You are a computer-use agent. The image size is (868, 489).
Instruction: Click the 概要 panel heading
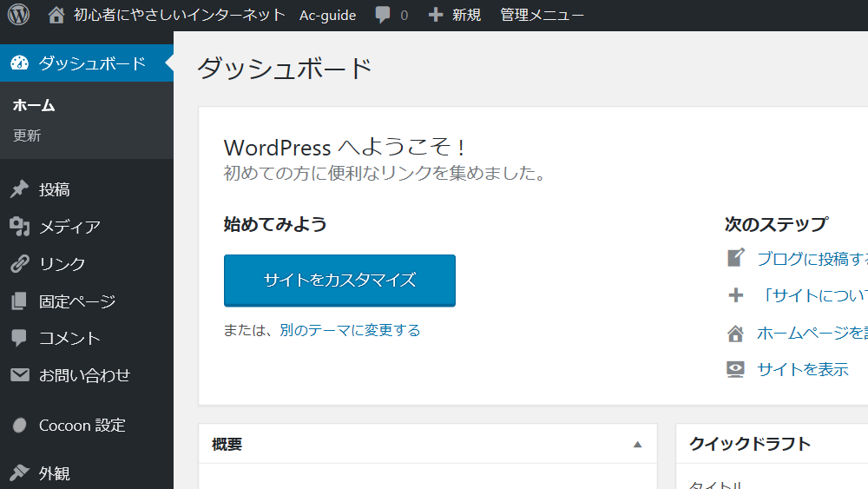[x=227, y=444]
